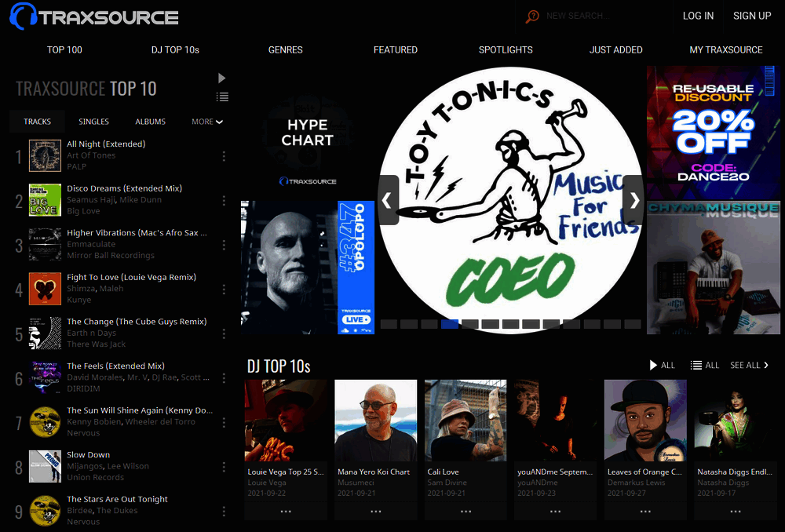This screenshot has height=532, width=785.
Task: Open the GENRES menu
Action: (x=285, y=49)
